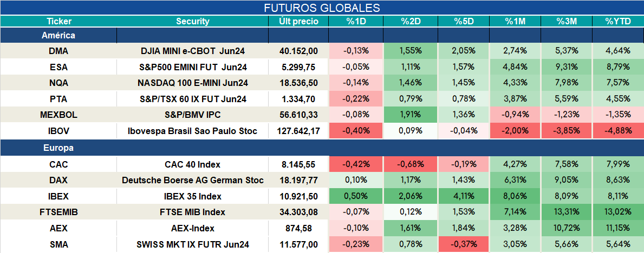This screenshot has height=253, width=644.
Task: Click the Ticker column header
Action: pos(58,21)
